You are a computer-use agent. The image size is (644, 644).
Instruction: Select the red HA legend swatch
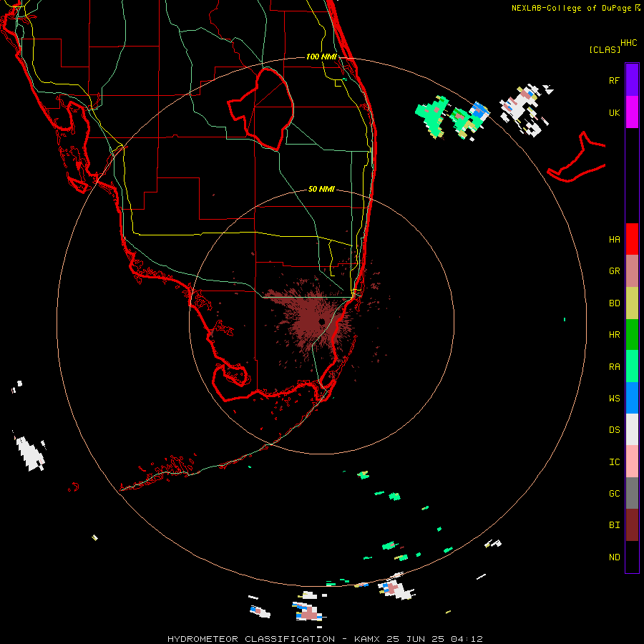[x=632, y=239]
